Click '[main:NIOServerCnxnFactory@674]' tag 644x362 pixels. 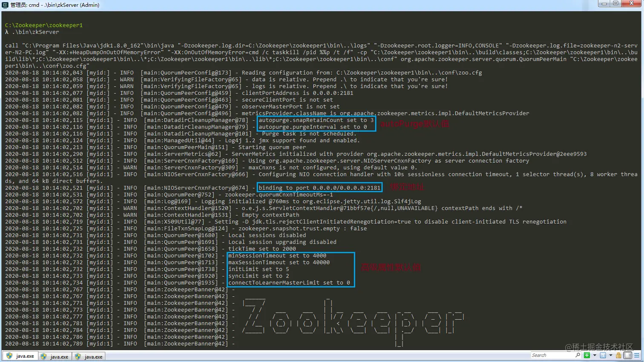point(196,188)
